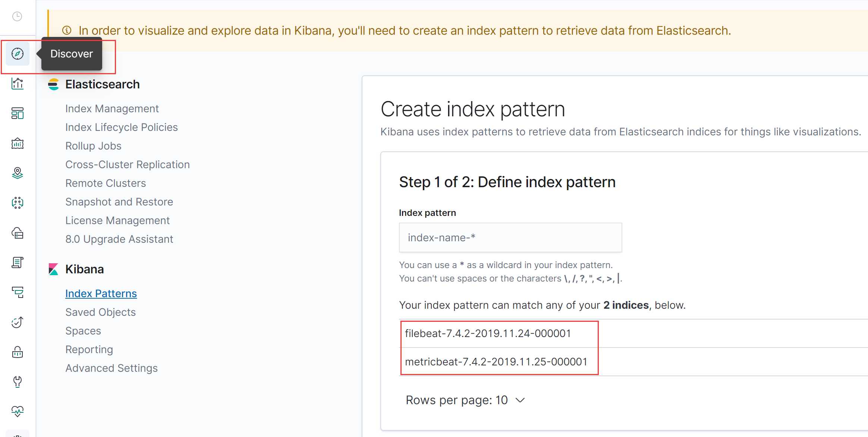Screen dimensions: 868x437
Task: Open the Canvas icon in sidebar
Action: [x=18, y=144]
